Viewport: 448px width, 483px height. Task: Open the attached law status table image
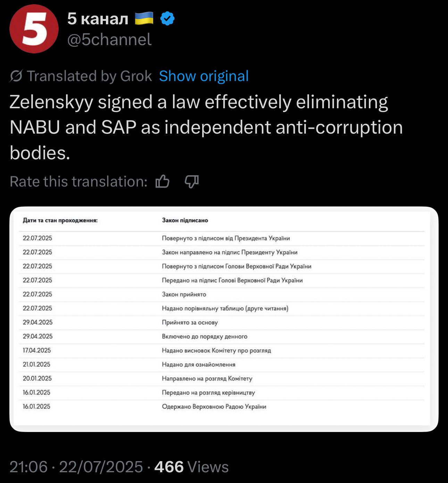click(224, 319)
